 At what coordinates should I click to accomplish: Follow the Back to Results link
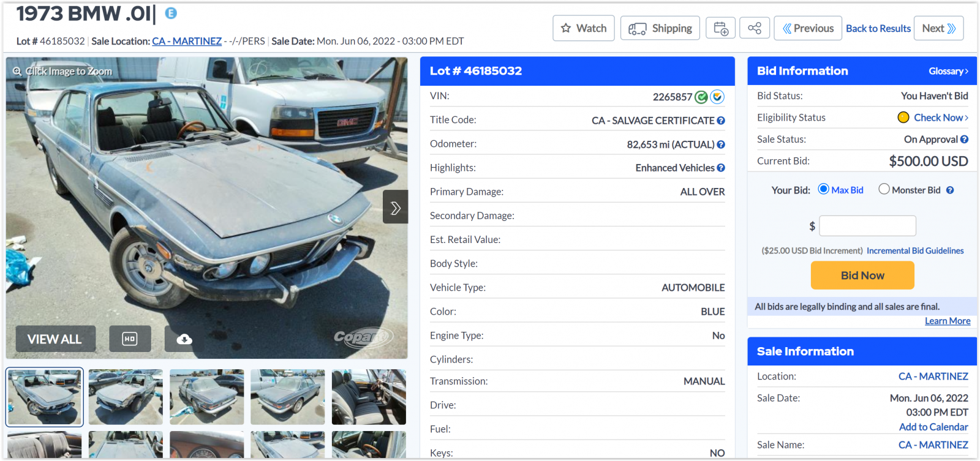point(878,29)
